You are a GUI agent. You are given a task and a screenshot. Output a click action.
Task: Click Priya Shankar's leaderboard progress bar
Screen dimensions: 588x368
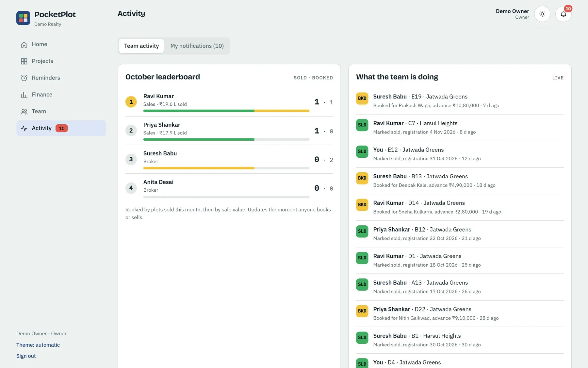226,139
